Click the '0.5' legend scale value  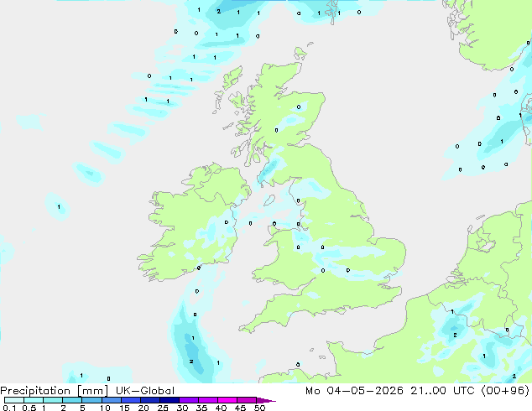pos(29,408)
